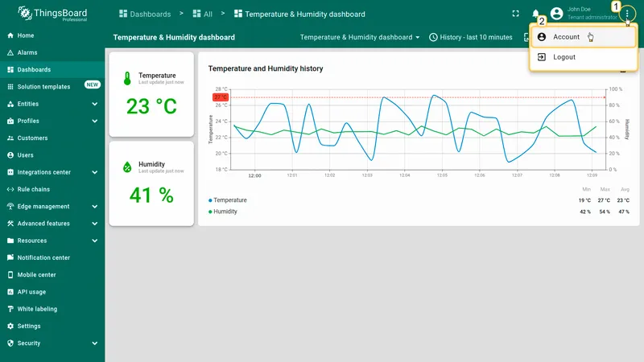The width and height of the screenshot is (644, 362).
Task: Open notifications bell
Action: (x=535, y=14)
